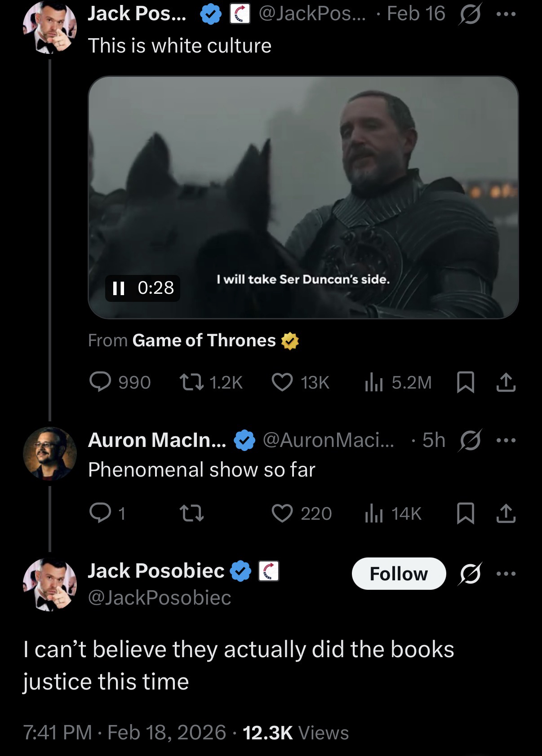
Task: Open more options on the Feb 16 post
Action: 506,14
